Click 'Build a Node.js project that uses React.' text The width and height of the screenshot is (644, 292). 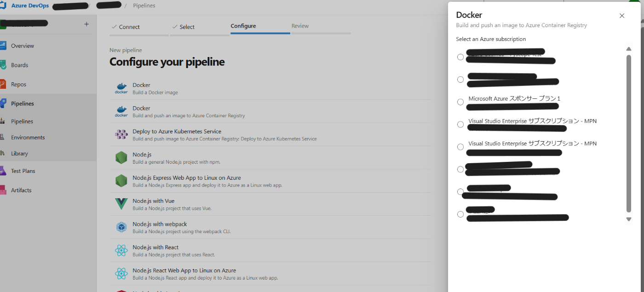click(174, 255)
